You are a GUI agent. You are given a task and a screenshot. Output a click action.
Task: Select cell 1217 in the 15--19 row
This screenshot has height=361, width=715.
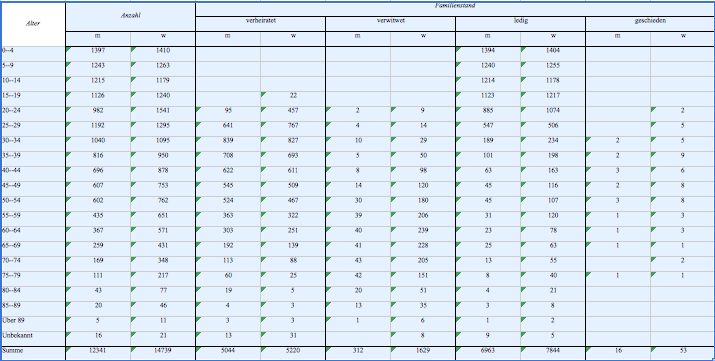[553, 99]
